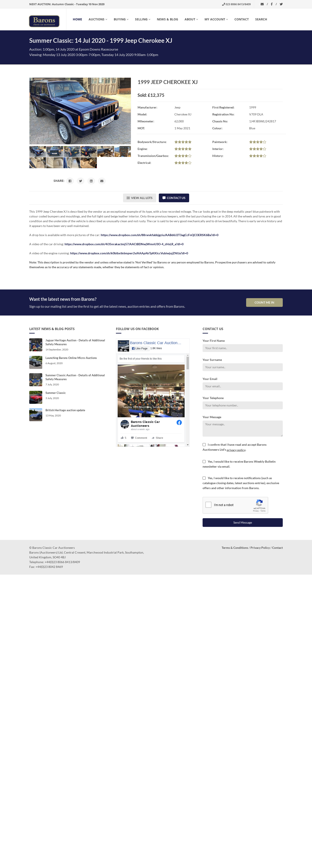Like the Barons Facebook post thumbs-up
This screenshot has height=868, width=312.
(x=123, y=438)
